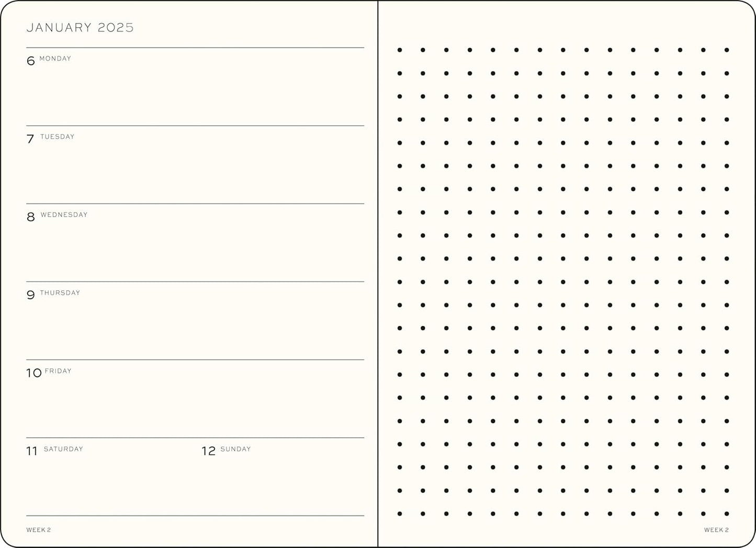Click the TUESDAY day label
The image size is (756, 548).
[x=58, y=137]
